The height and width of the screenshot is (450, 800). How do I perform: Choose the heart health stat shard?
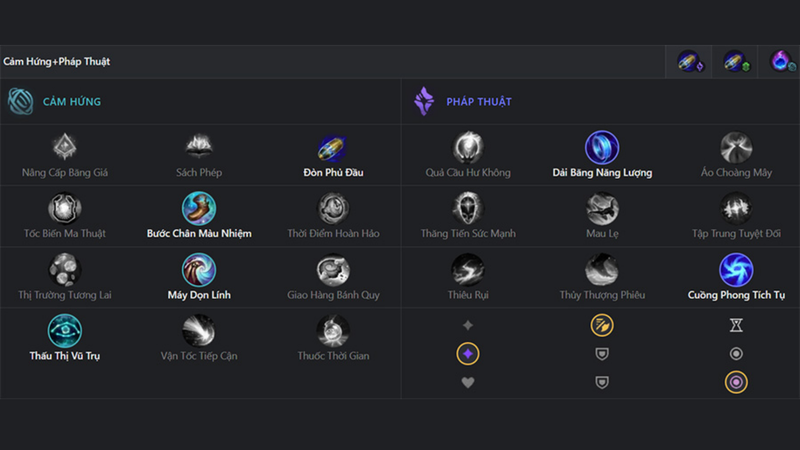[468, 382]
